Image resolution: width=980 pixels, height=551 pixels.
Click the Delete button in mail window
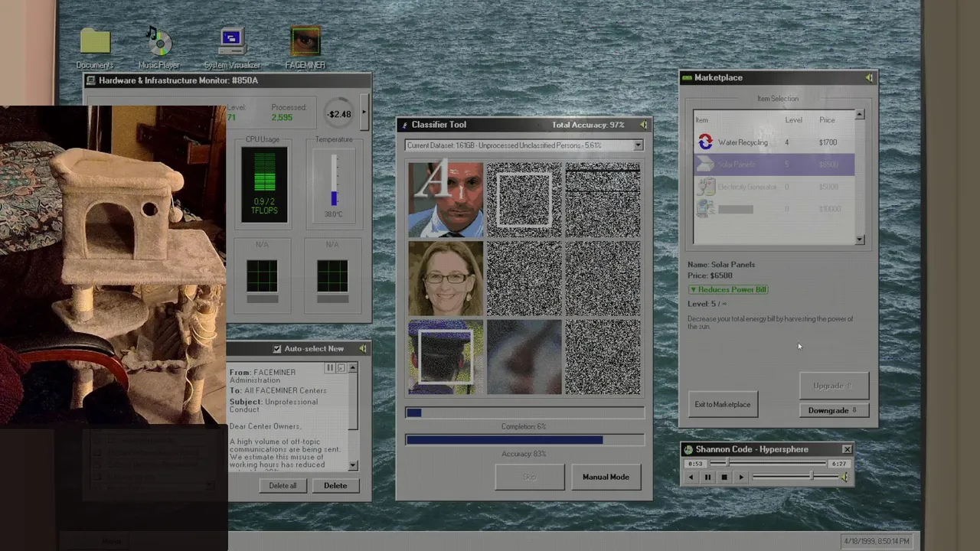[335, 485]
